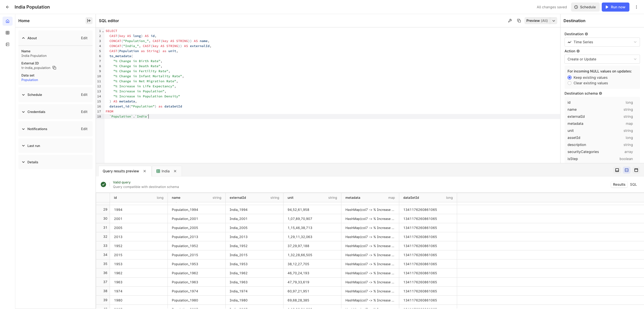Click the metadata HashMap cell in row 32
The image size is (644, 309).
pos(370,237)
